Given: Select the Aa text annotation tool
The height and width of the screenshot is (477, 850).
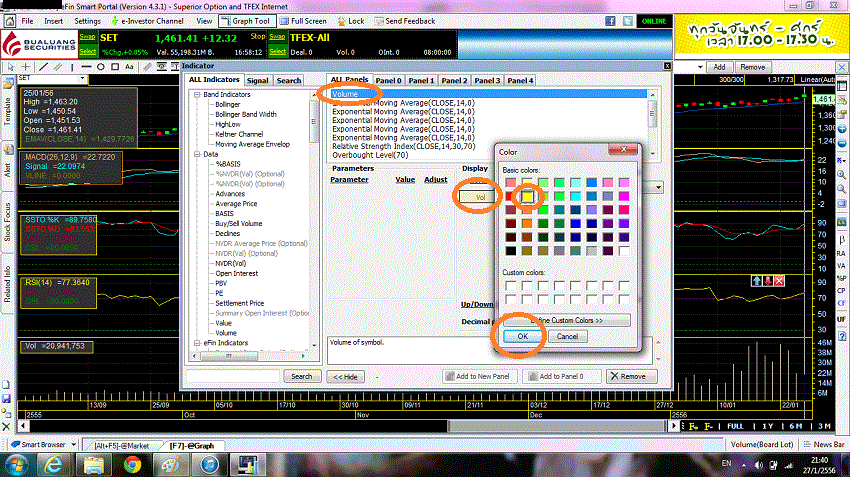Looking at the screenshot, I should point(129,67).
